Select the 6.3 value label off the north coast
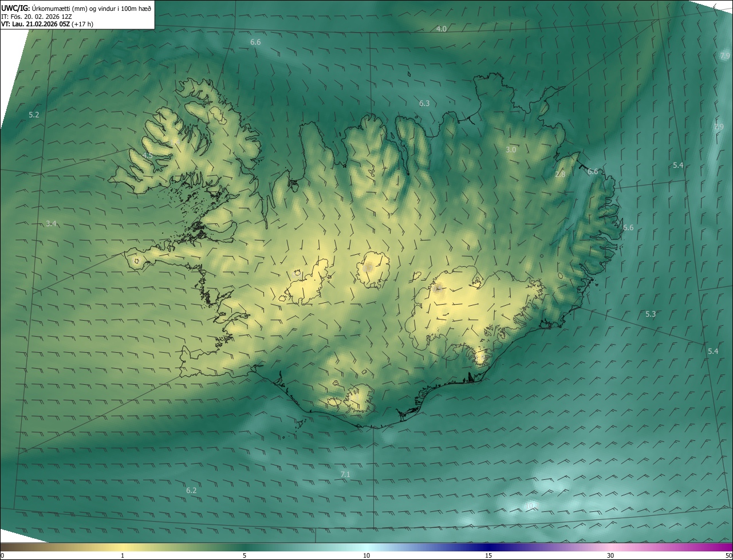 pyautogui.click(x=424, y=104)
